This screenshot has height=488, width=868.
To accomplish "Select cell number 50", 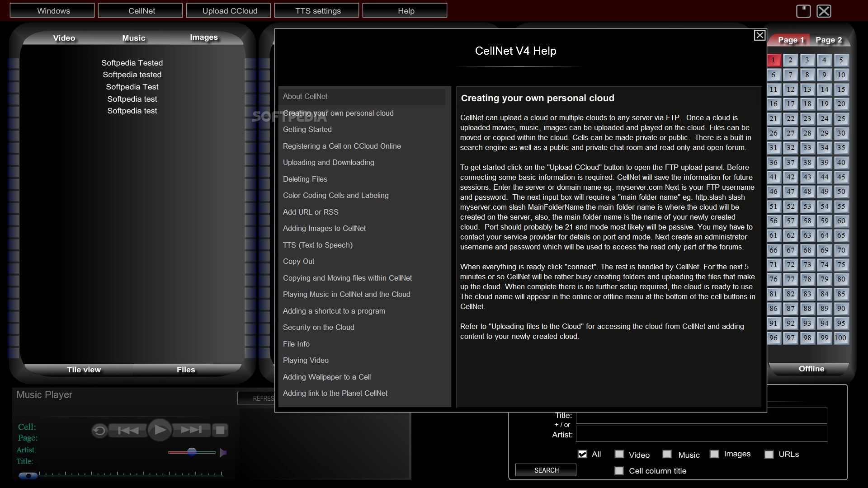I will pos(841,192).
